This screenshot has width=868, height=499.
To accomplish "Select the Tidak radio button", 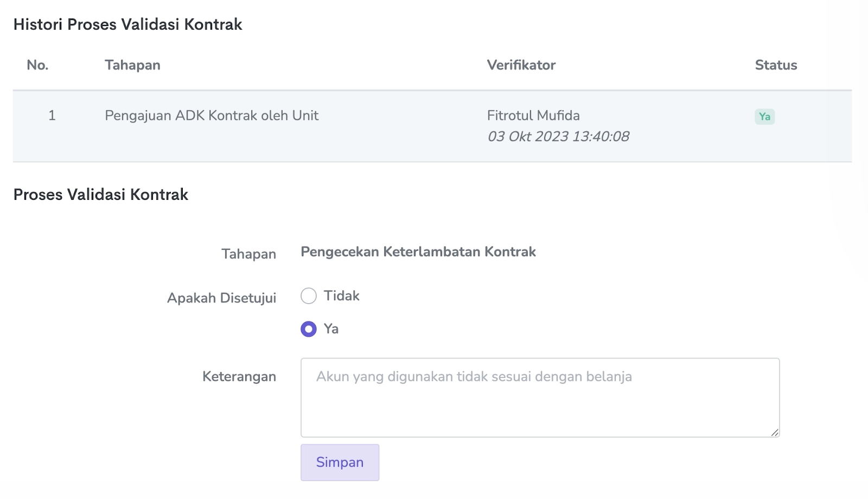I will 309,296.
